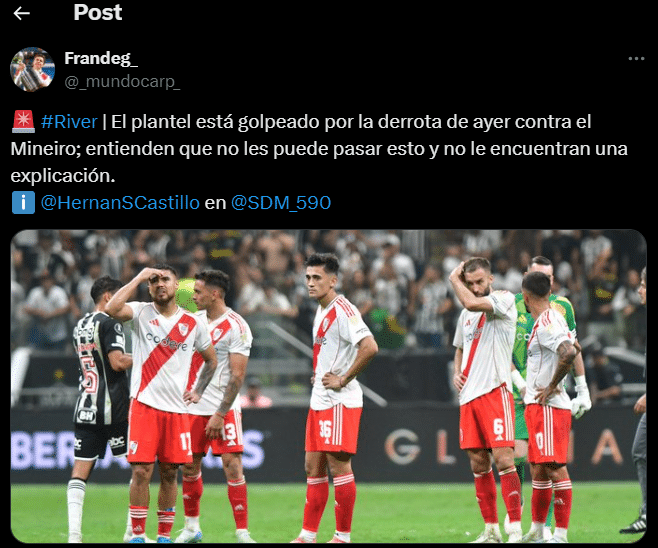
Task: Visit the @HernanSCastillo mention
Action: click(x=120, y=203)
